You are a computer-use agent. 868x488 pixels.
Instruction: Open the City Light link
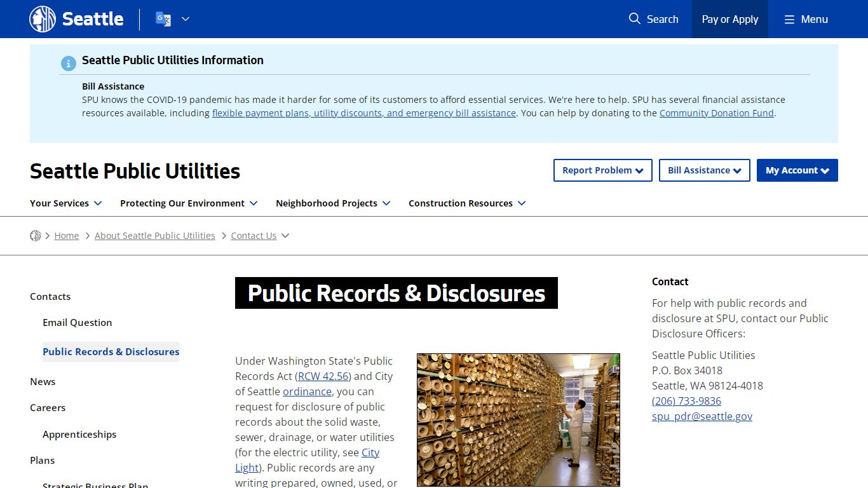(370, 453)
